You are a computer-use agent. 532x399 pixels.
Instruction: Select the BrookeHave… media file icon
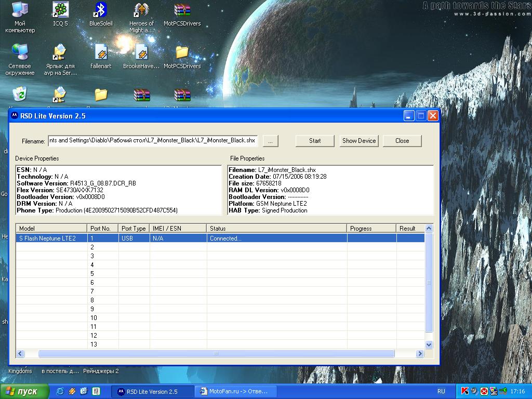click(141, 57)
